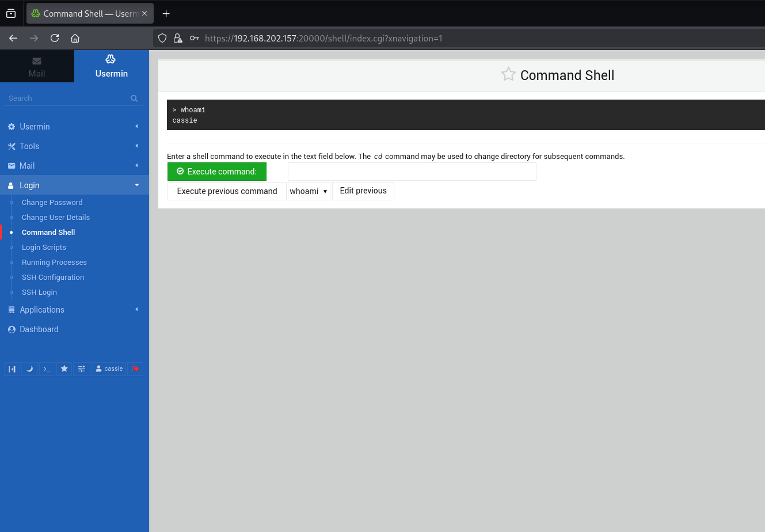The height and width of the screenshot is (532, 765).
Task: Focus the sidebar Search field
Action: click(68, 98)
